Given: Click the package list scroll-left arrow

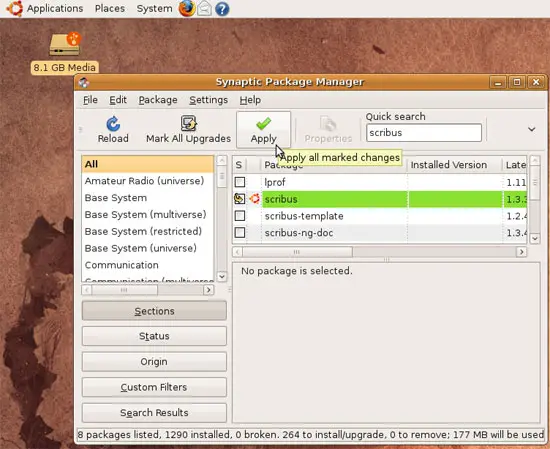Looking at the screenshot, I should coord(237,252).
